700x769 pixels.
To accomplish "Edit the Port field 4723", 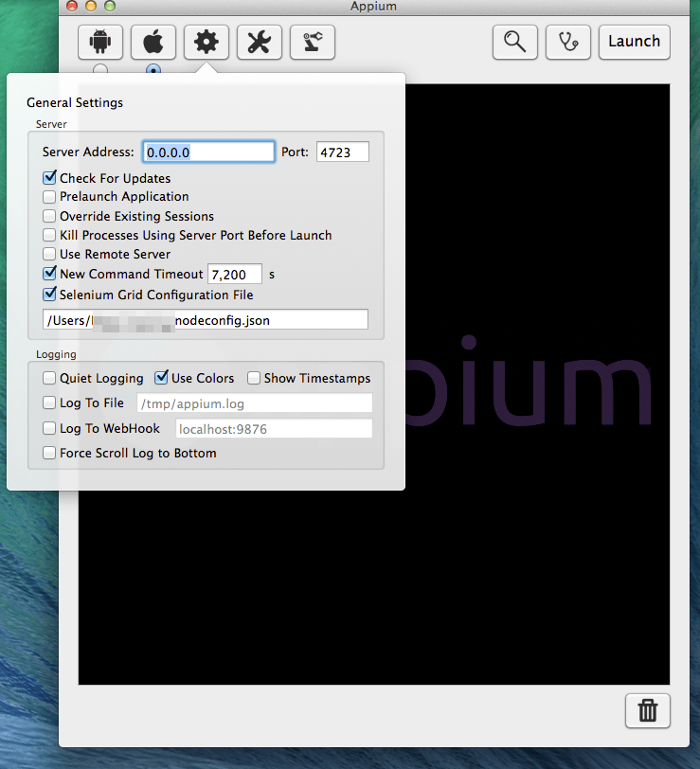I will (342, 152).
